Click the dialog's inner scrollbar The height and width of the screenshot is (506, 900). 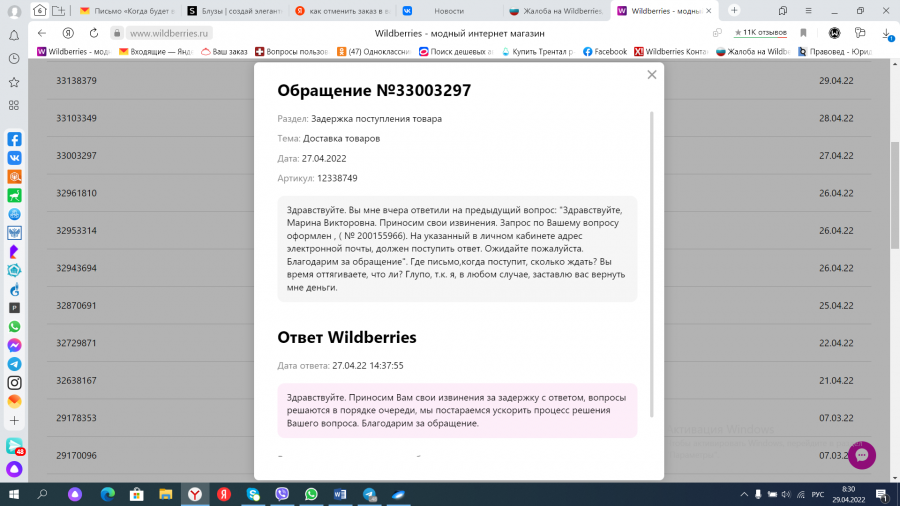[651, 264]
